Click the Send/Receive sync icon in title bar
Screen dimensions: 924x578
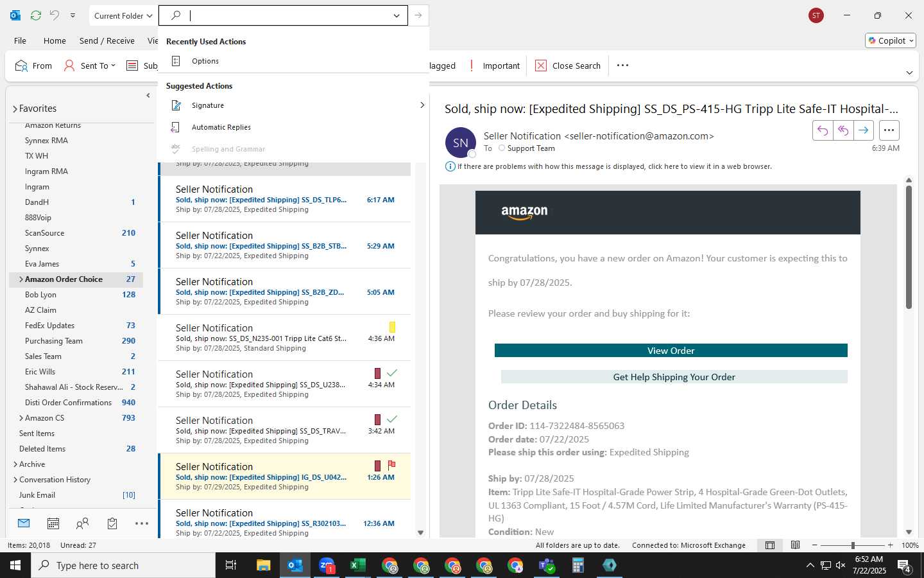36,15
